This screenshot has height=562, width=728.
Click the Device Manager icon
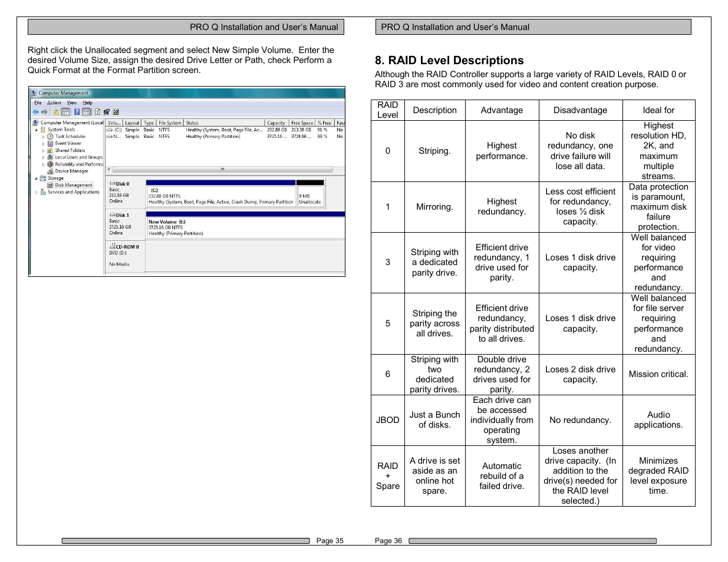[51, 171]
